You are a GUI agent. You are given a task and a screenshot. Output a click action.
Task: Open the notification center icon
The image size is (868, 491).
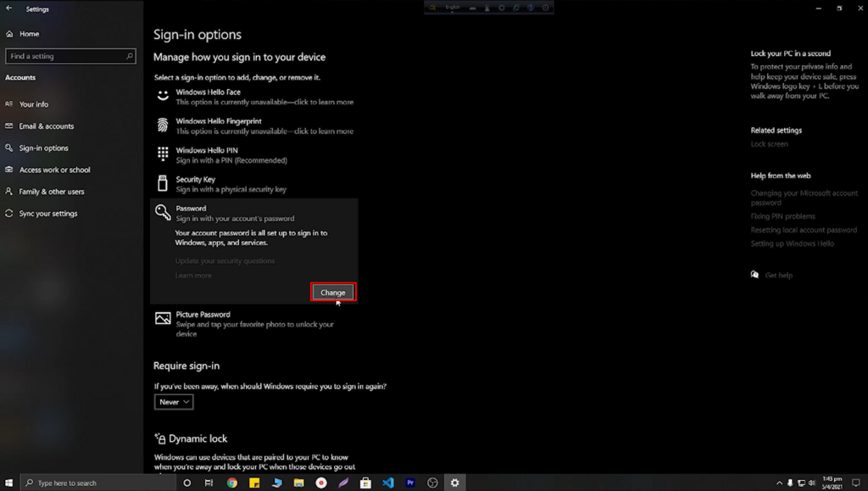coord(856,483)
